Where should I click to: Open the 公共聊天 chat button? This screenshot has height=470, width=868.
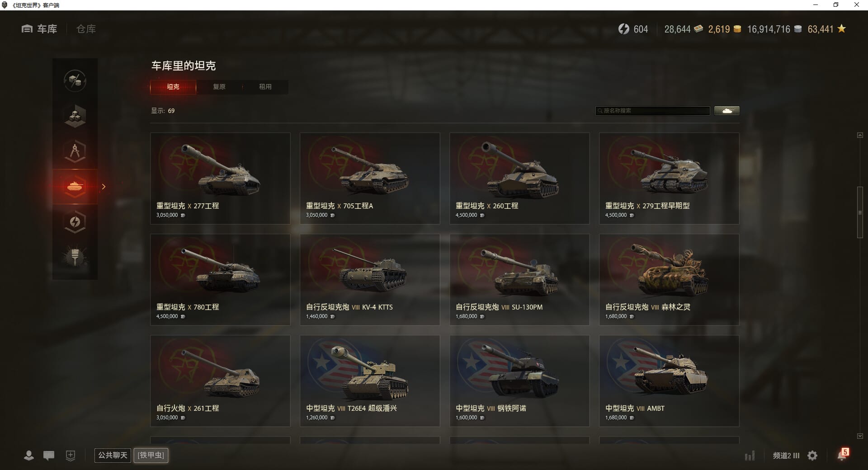click(113, 455)
